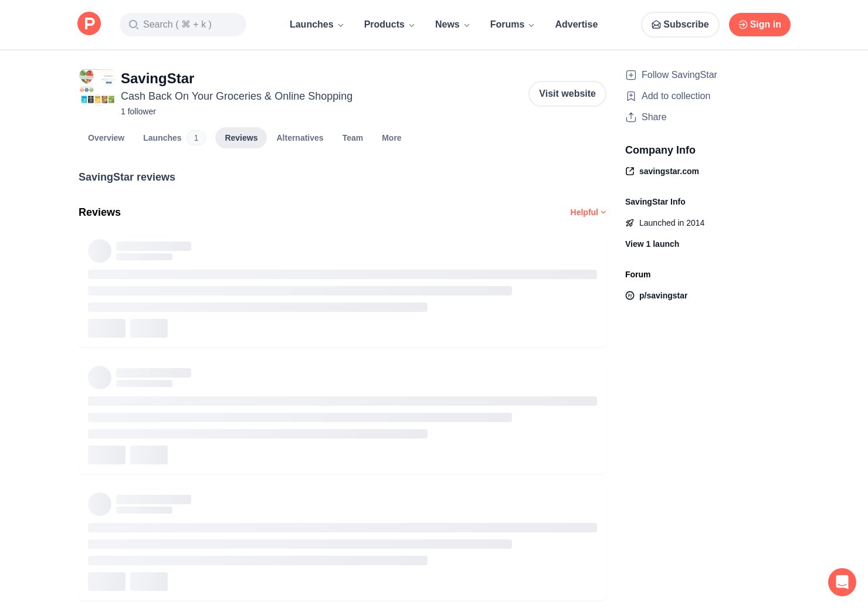Click the Follow SavingStar plus icon
Viewport: 868px width, 608px height.
coord(631,75)
